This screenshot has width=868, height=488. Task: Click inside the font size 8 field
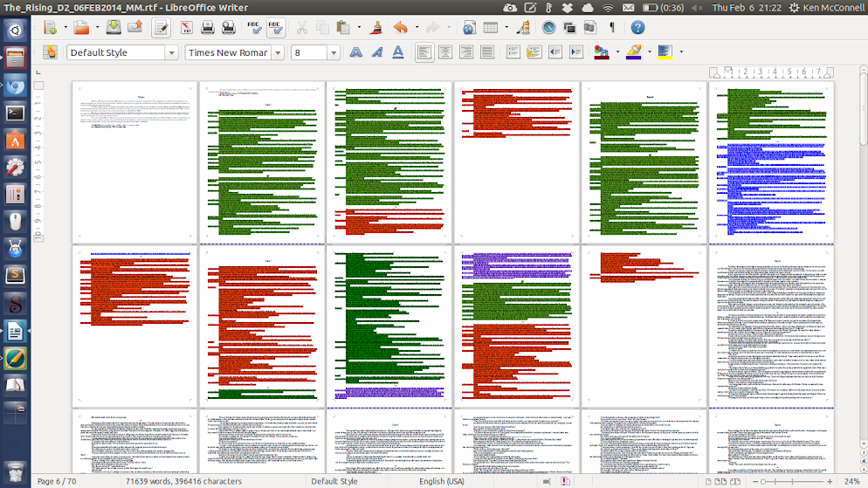(x=309, y=52)
